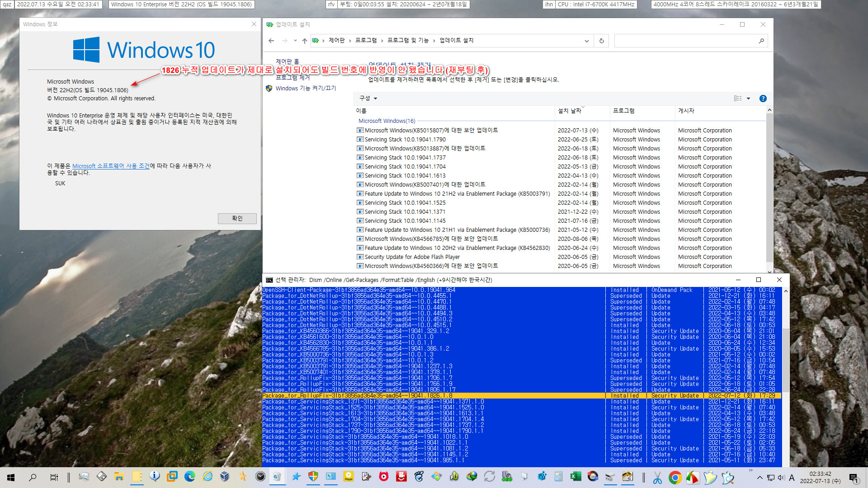Open the 구성 organize dropdown
This screenshot has height=488, width=868.
coord(368,98)
